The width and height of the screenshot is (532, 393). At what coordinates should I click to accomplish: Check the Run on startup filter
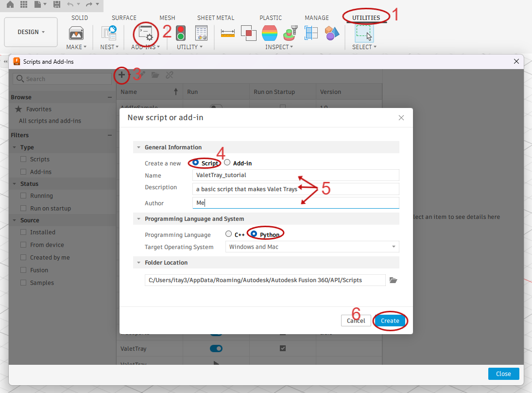tap(23, 208)
